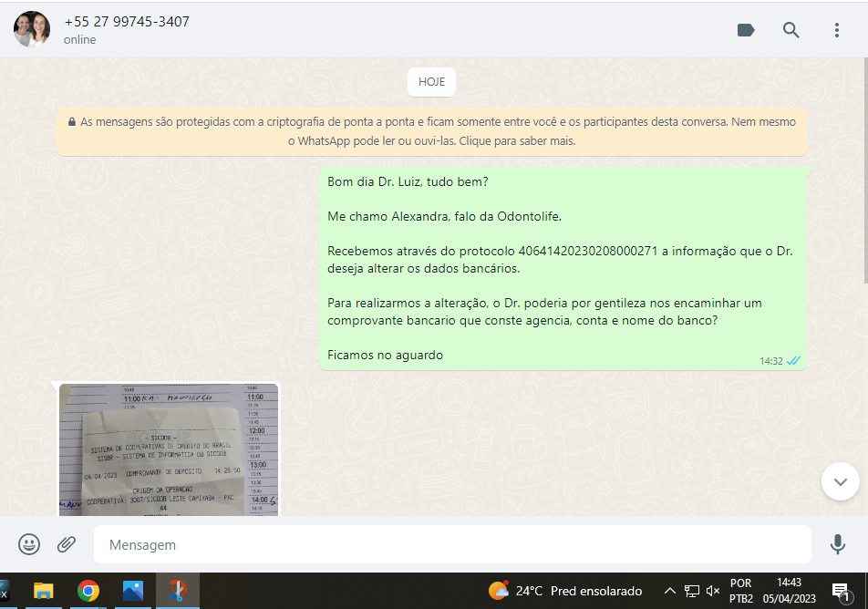Open the Photos app in taskbar

[133, 591]
